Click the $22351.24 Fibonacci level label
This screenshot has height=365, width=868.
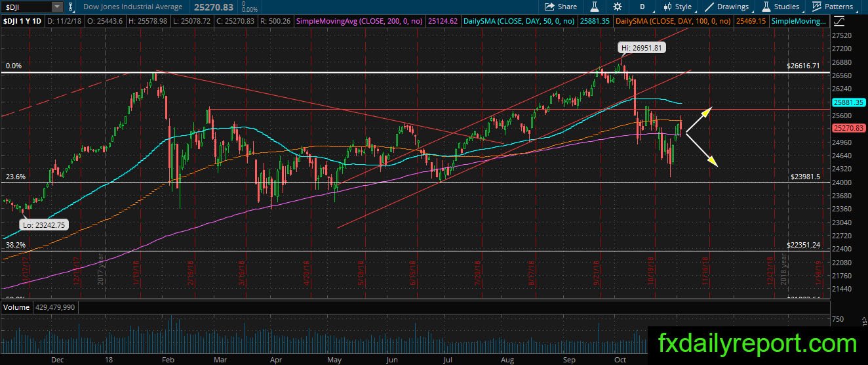pyautogui.click(x=803, y=244)
